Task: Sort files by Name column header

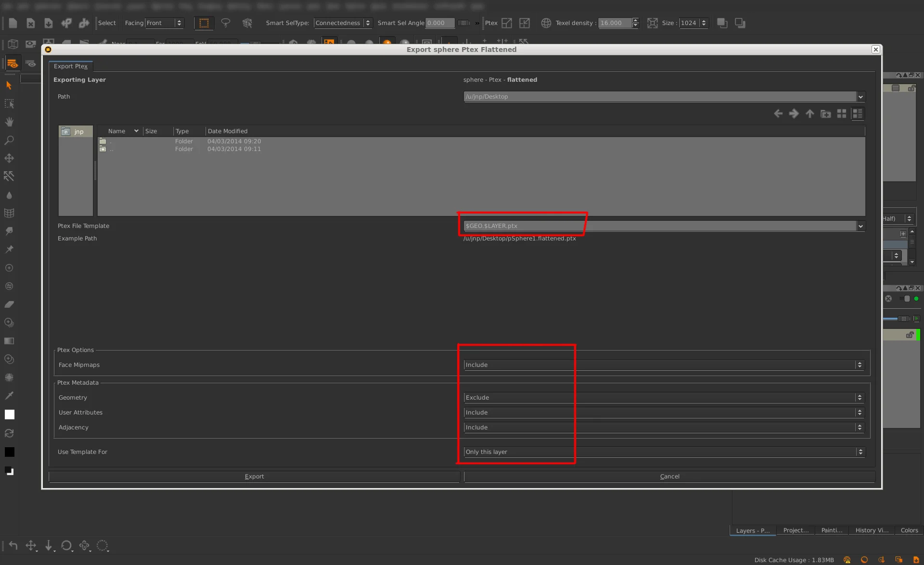Action: [x=120, y=131]
